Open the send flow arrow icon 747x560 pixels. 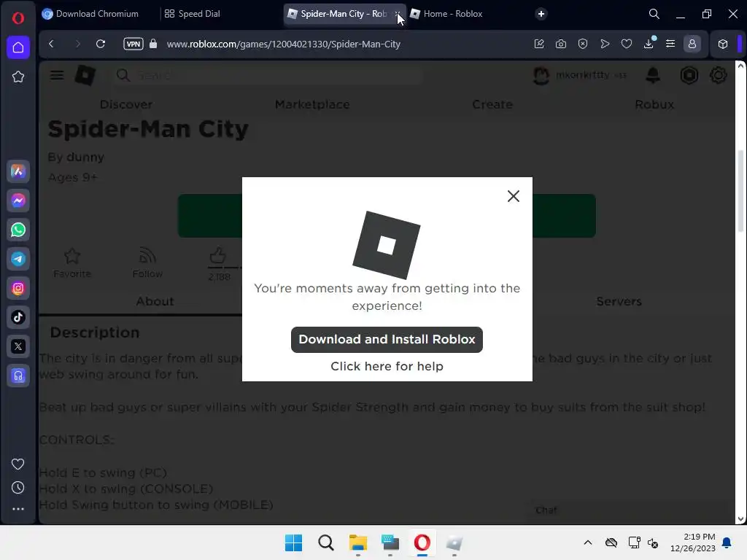[x=605, y=44]
